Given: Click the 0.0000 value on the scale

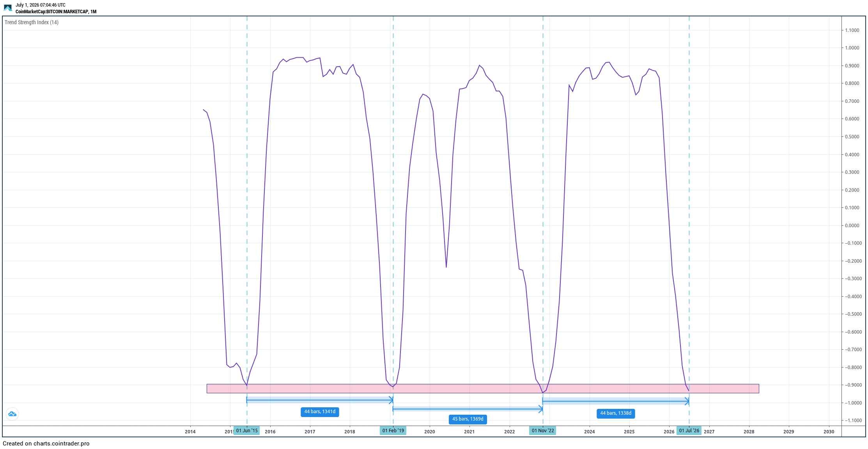Looking at the screenshot, I should (852, 226).
